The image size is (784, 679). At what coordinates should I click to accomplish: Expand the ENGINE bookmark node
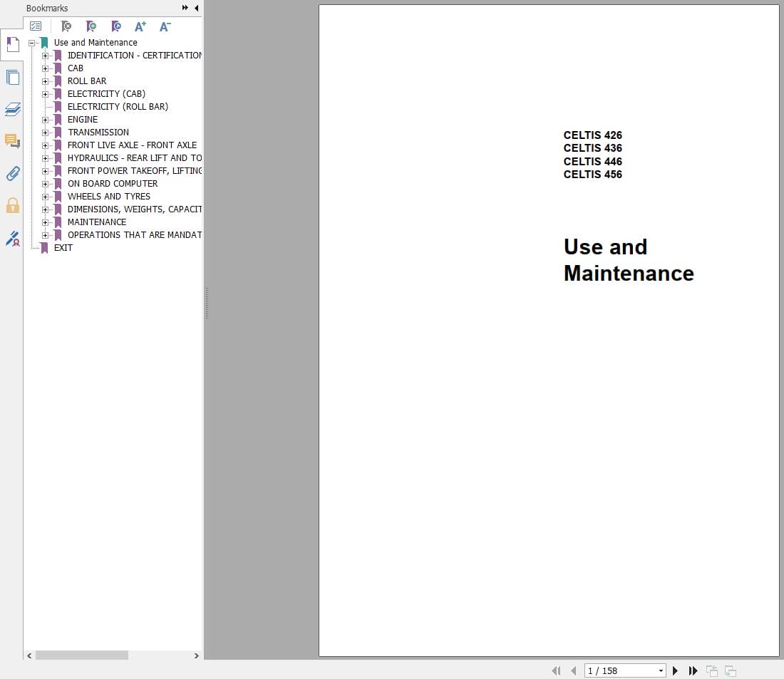45,120
